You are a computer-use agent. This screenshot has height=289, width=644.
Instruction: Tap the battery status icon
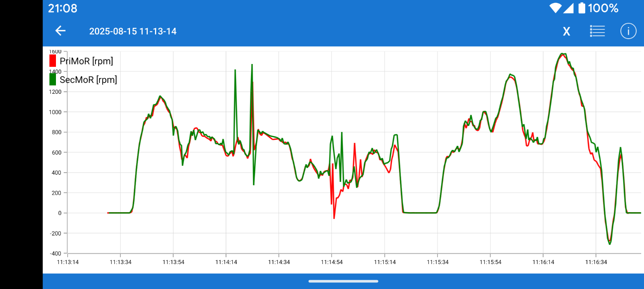pyautogui.click(x=582, y=8)
